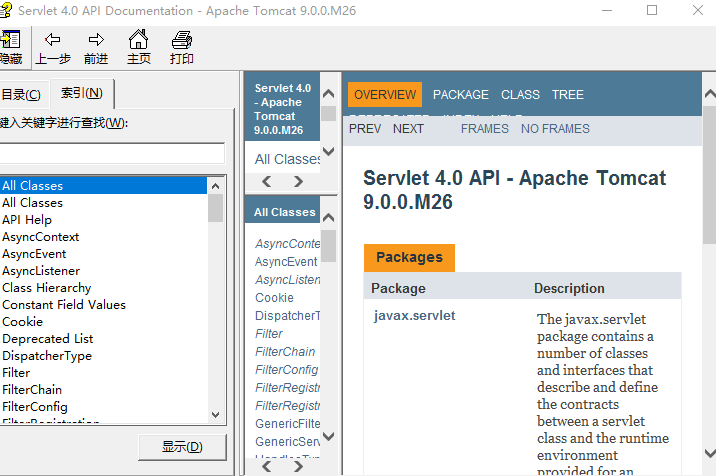Image resolution: width=716 pixels, height=476 pixels.
Task: Select the Index (索引) tab
Action: click(x=82, y=93)
